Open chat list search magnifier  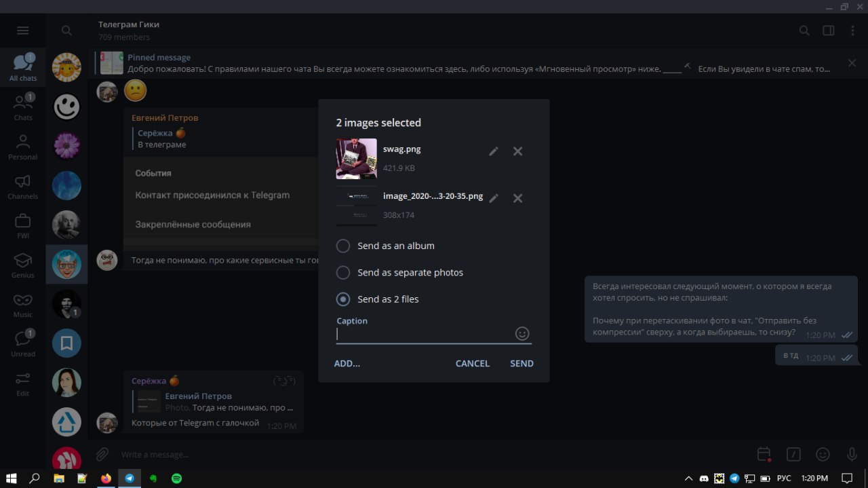click(66, 31)
